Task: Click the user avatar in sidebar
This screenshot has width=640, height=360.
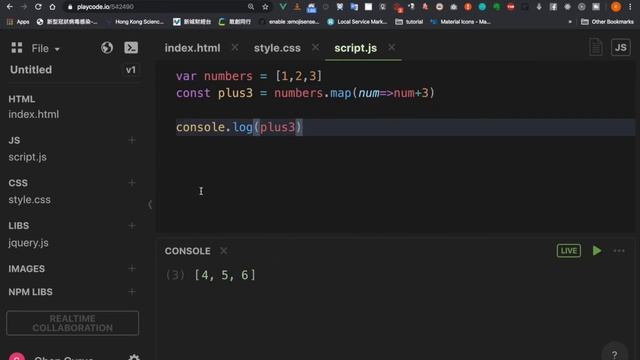Action: pyautogui.click(x=17, y=356)
